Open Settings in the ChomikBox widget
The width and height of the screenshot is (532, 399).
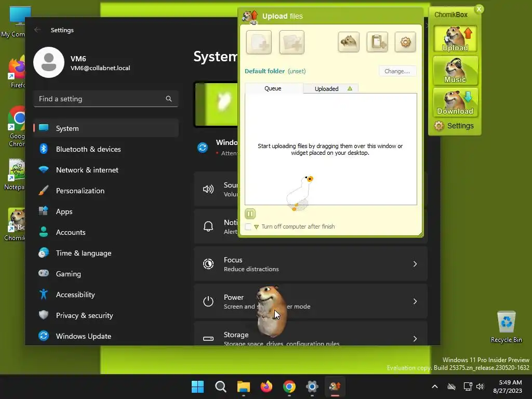454,126
